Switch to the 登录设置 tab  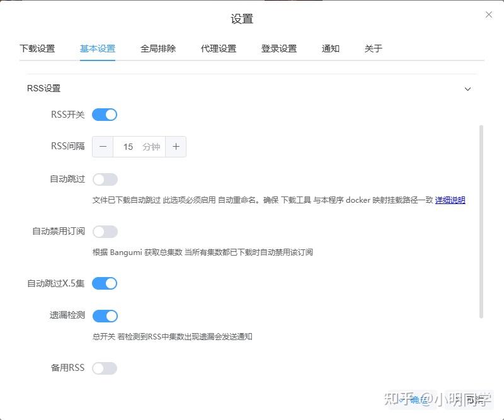pos(278,48)
